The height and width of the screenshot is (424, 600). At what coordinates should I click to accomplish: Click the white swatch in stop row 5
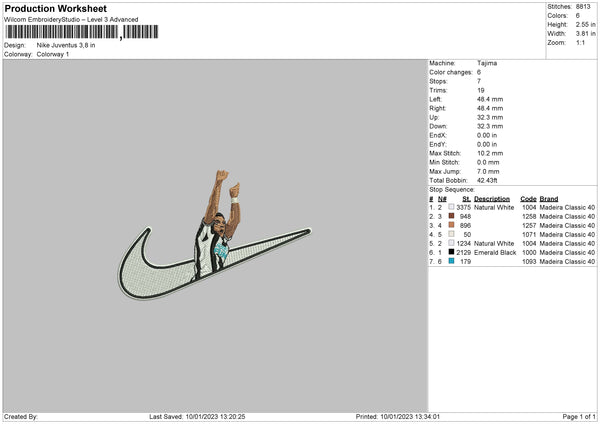click(451, 243)
